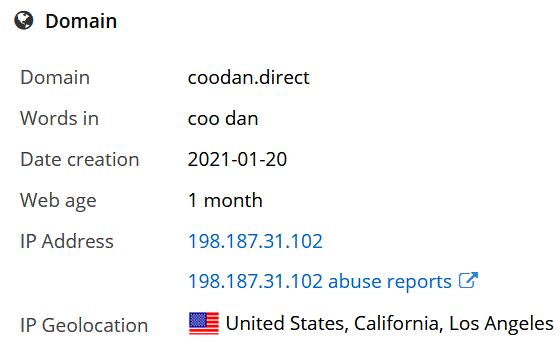Select the Domain section heading text
Screen dimensions: 560x361
click(x=81, y=21)
